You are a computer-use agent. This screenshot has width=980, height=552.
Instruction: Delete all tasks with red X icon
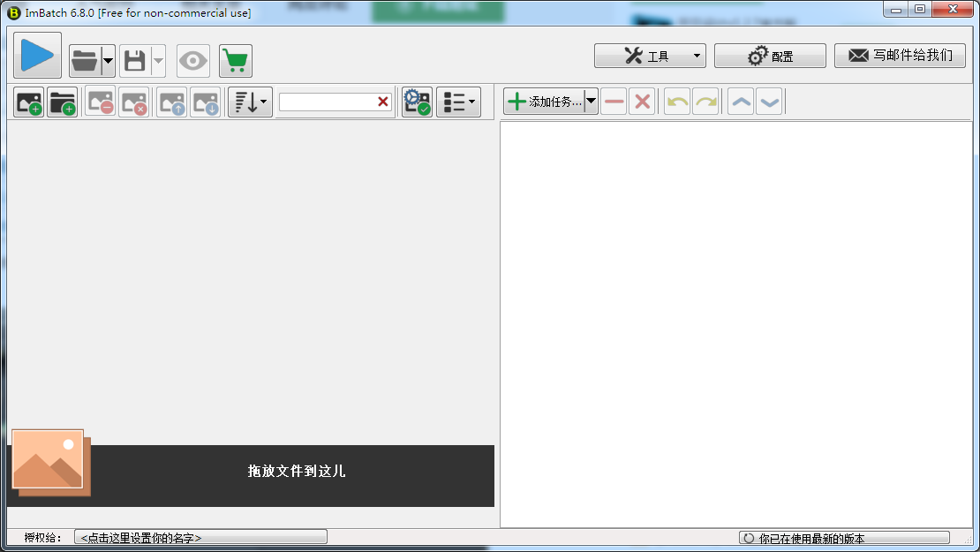click(x=642, y=102)
